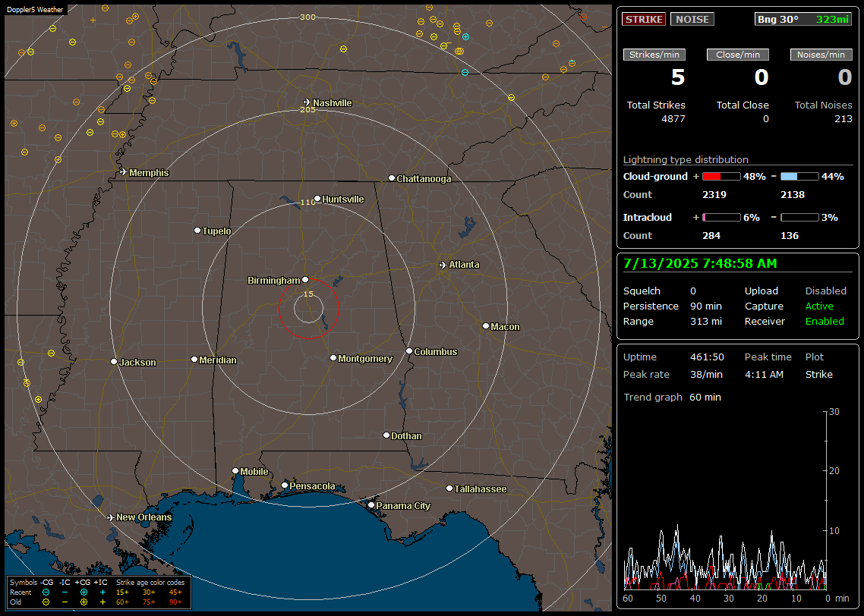Click the Close/min label box

click(x=738, y=55)
